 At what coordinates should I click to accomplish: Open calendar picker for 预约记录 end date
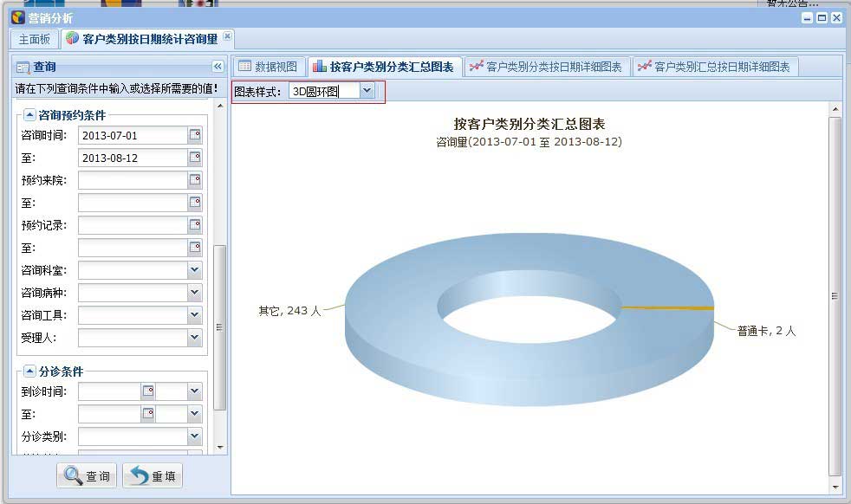tap(195, 248)
